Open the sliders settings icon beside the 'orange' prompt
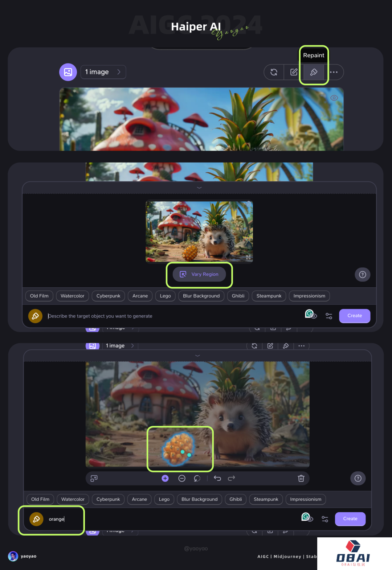The width and height of the screenshot is (392, 570). click(325, 519)
